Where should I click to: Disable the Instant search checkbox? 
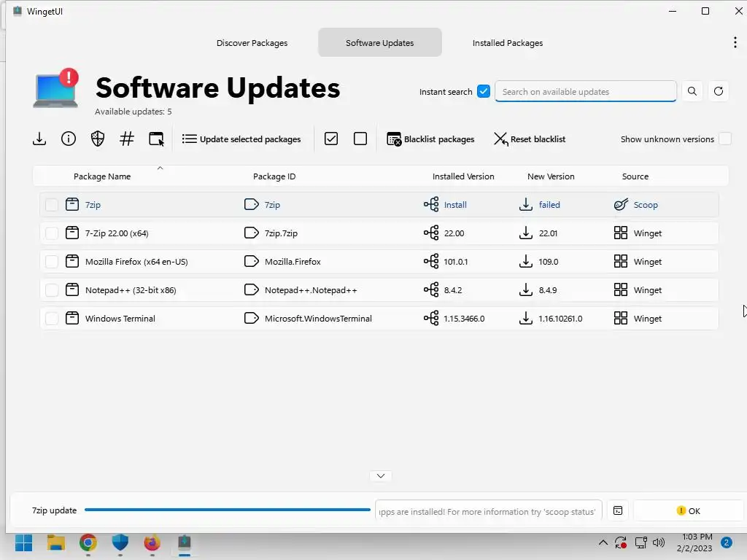[484, 91]
